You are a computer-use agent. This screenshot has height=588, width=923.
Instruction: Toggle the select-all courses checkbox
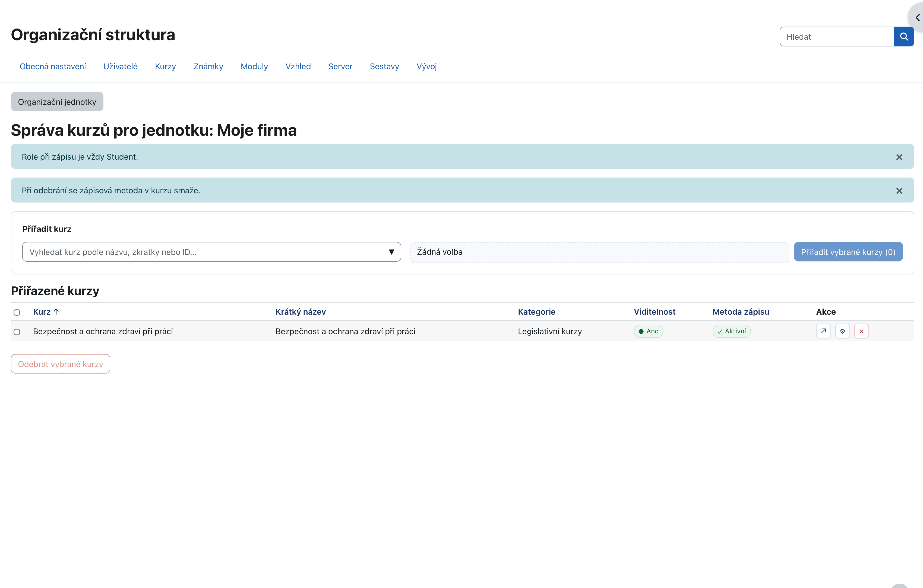click(17, 312)
